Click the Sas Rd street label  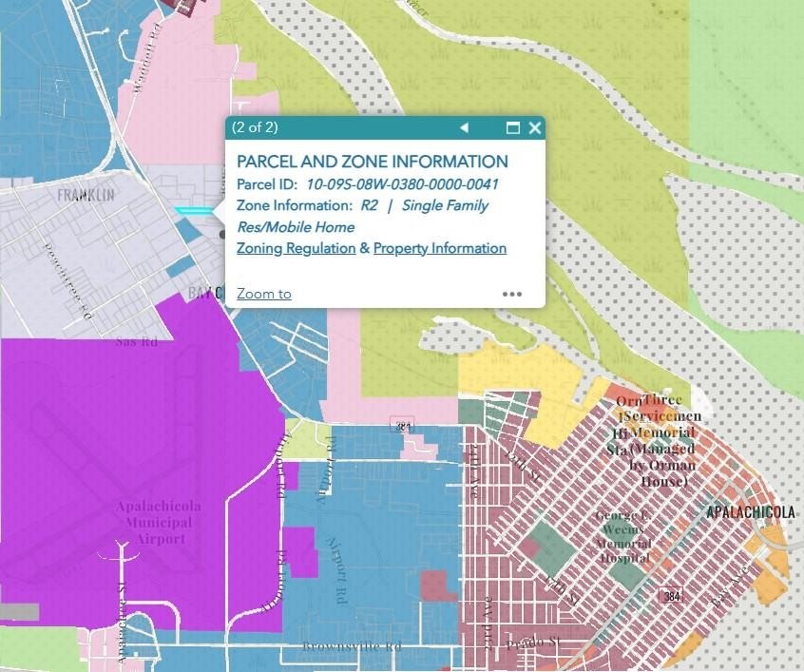(137, 341)
